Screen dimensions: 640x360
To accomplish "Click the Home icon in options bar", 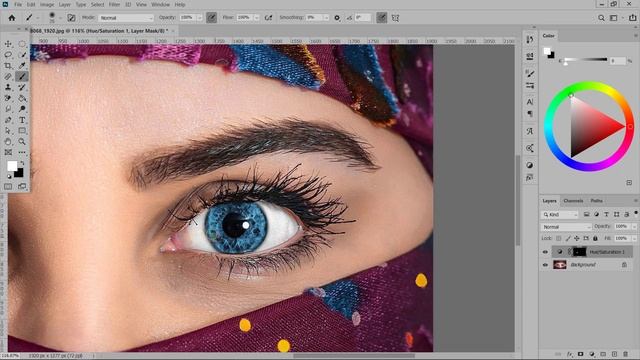I will pos(12,18).
